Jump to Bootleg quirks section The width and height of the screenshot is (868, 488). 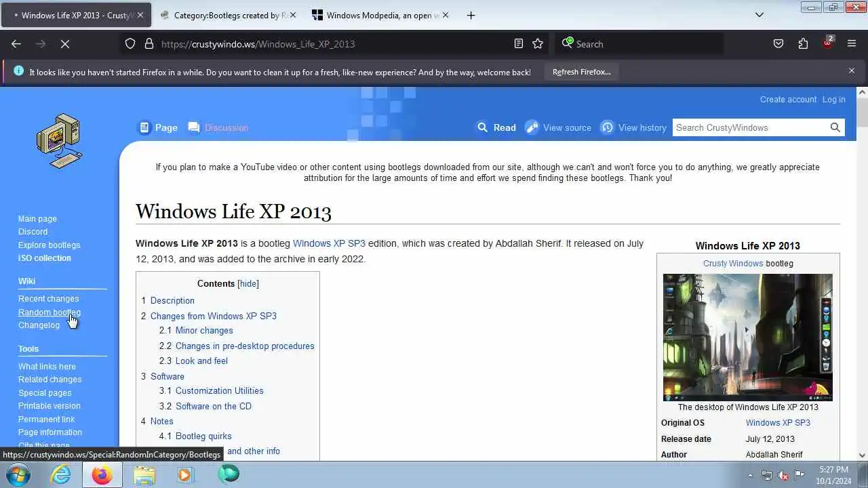[x=203, y=436]
